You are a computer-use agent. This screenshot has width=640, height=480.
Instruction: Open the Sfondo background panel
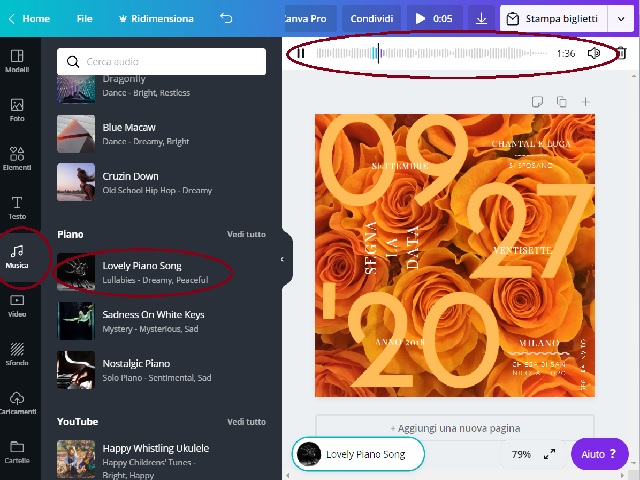pos(17,354)
